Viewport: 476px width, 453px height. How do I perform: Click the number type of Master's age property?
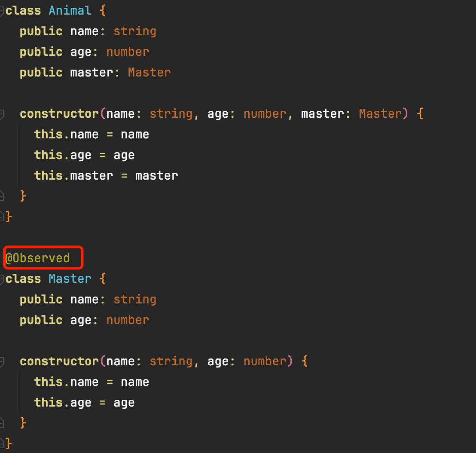(128, 320)
